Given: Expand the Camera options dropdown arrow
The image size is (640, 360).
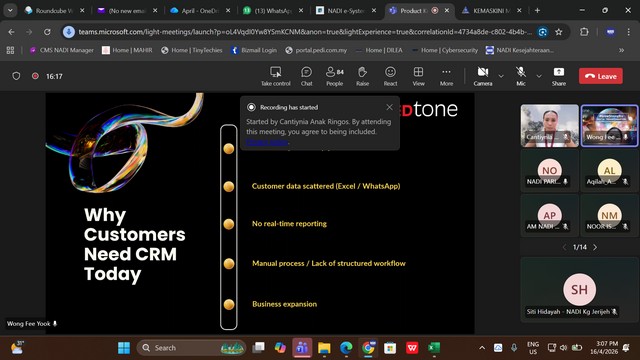Looking at the screenshot, I should [x=501, y=76].
